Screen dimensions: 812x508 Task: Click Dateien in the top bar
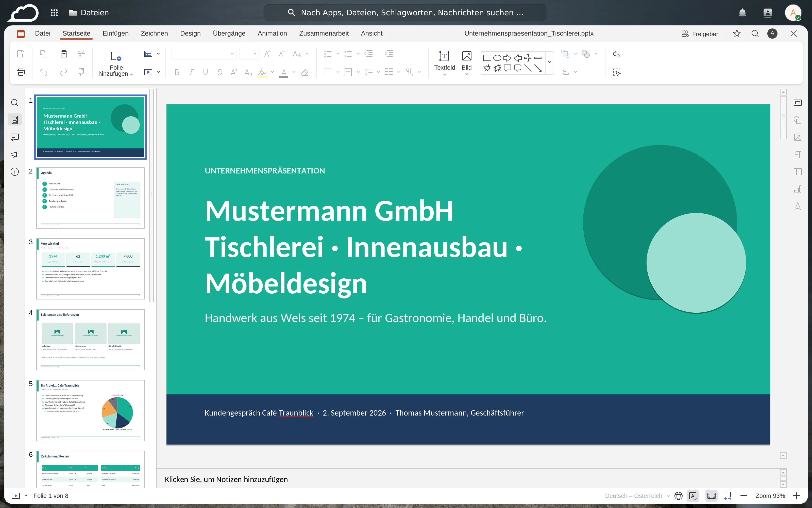coord(89,12)
